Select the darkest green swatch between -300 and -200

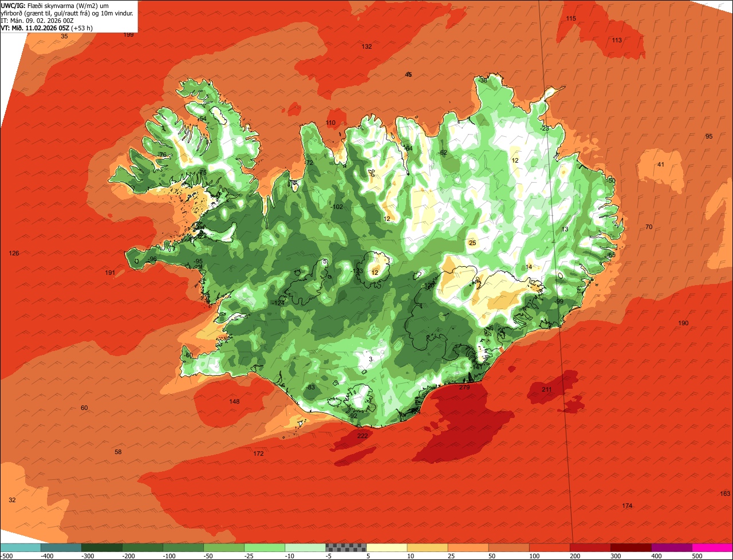101,547
